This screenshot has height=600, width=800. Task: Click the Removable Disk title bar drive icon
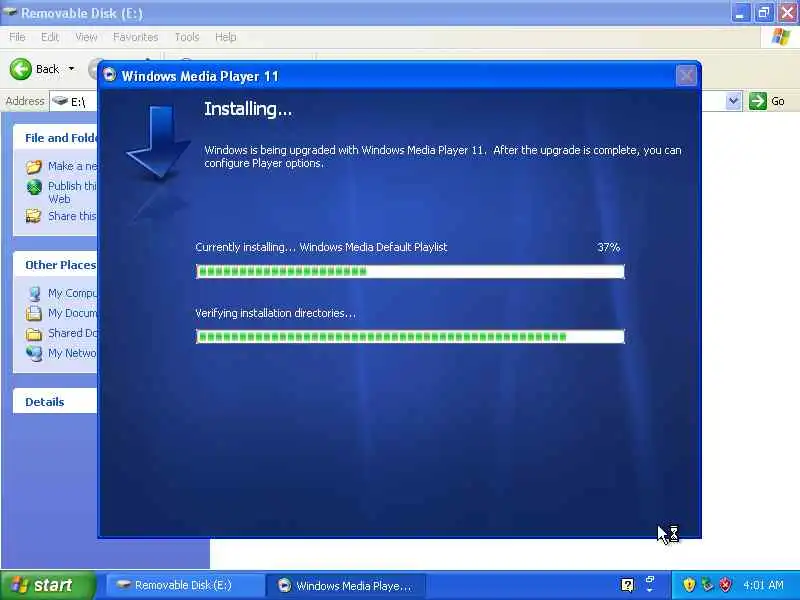coord(10,12)
